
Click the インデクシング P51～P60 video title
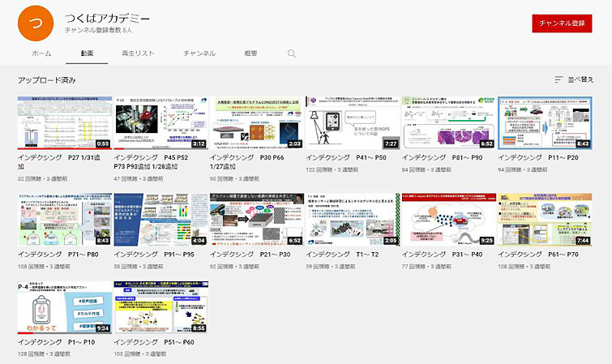[155, 343]
